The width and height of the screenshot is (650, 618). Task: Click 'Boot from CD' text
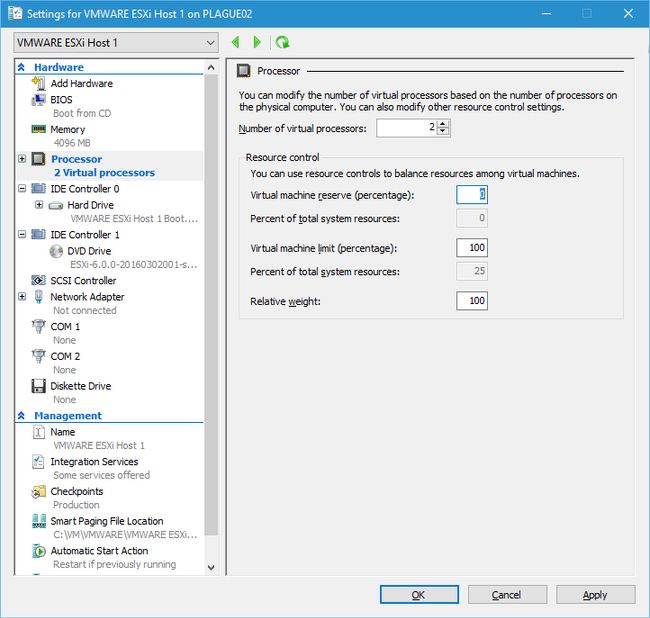pos(82,113)
